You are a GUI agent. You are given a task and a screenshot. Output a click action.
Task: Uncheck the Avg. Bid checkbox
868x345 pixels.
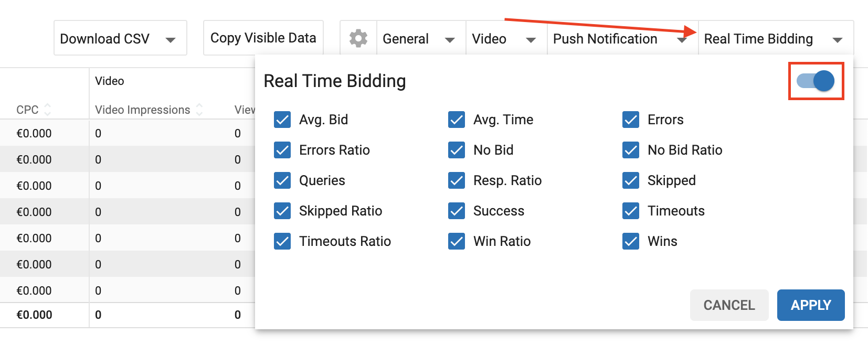pyautogui.click(x=282, y=120)
